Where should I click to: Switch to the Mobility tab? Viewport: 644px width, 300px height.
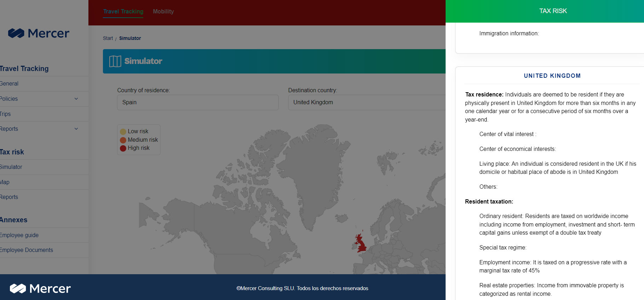pyautogui.click(x=163, y=11)
